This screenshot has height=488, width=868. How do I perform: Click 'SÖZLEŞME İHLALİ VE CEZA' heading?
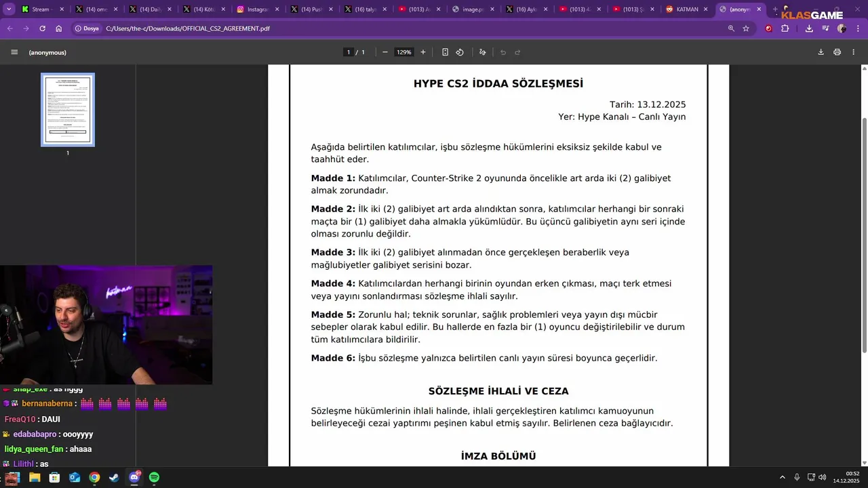coord(498,391)
